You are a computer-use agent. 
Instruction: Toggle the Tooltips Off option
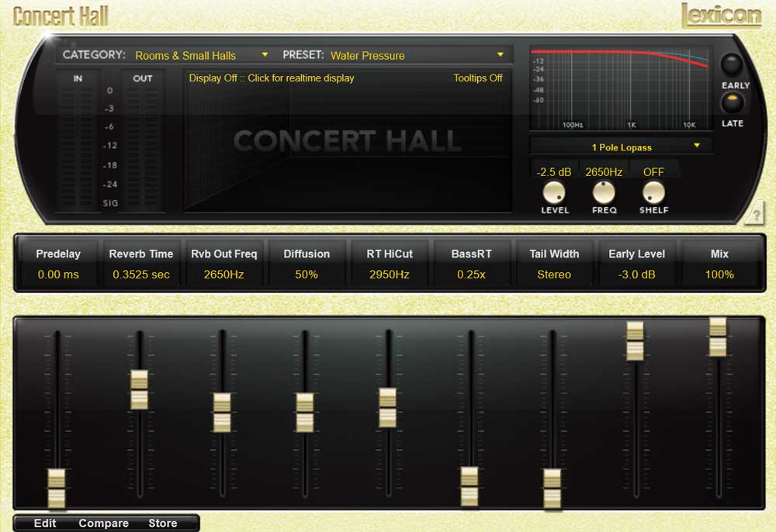[x=477, y=78]
